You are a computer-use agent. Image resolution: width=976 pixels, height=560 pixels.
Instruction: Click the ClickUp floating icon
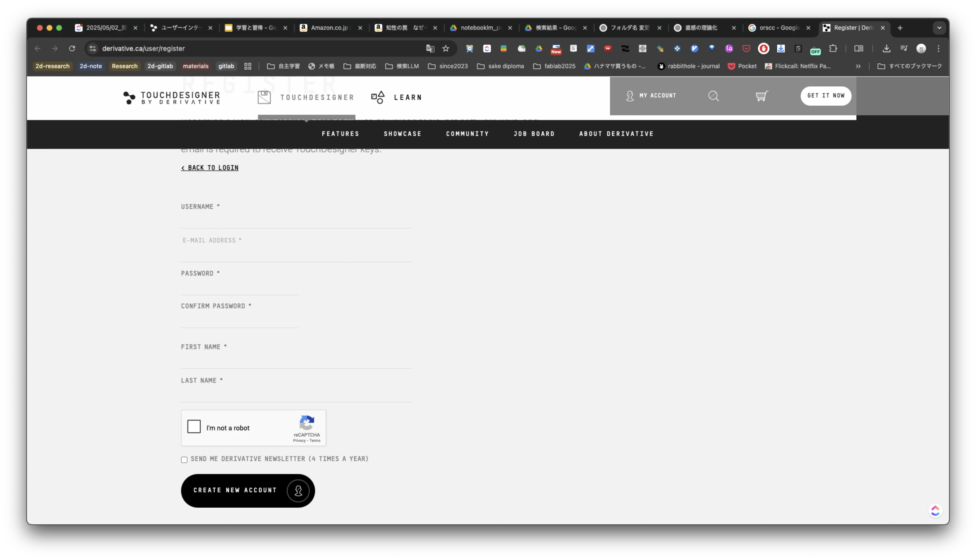click(x=935, y=510)
